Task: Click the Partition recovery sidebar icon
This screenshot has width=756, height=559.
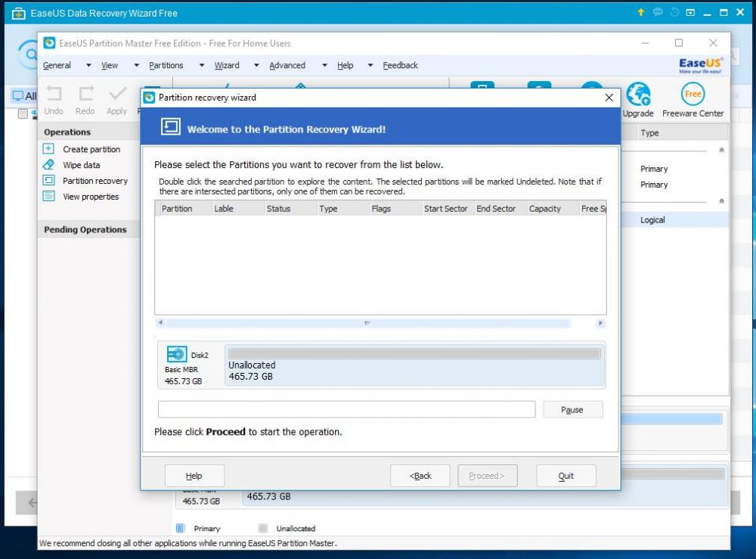Action: point(48,180)
